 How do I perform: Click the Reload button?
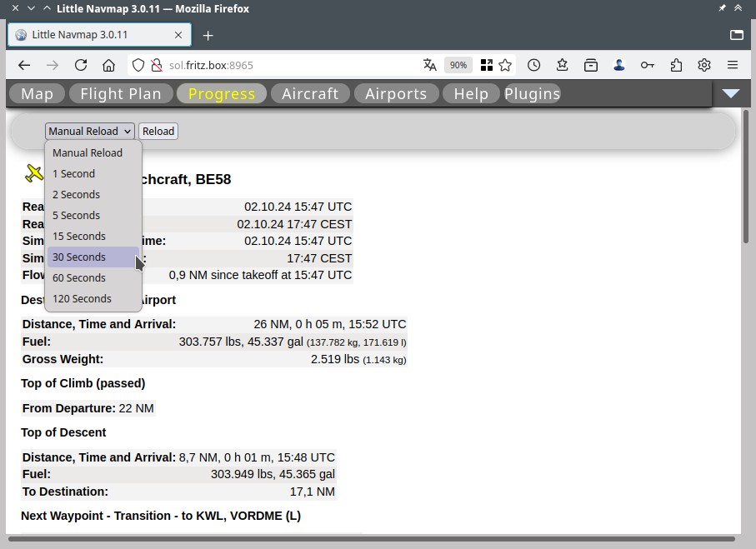(x=158, y=131)
